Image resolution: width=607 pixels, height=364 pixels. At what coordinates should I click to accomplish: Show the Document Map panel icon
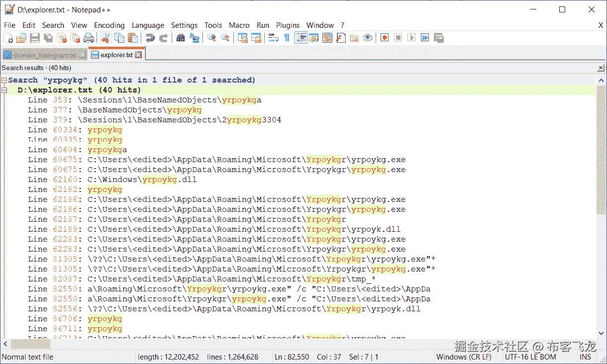[x=327, y=38]
